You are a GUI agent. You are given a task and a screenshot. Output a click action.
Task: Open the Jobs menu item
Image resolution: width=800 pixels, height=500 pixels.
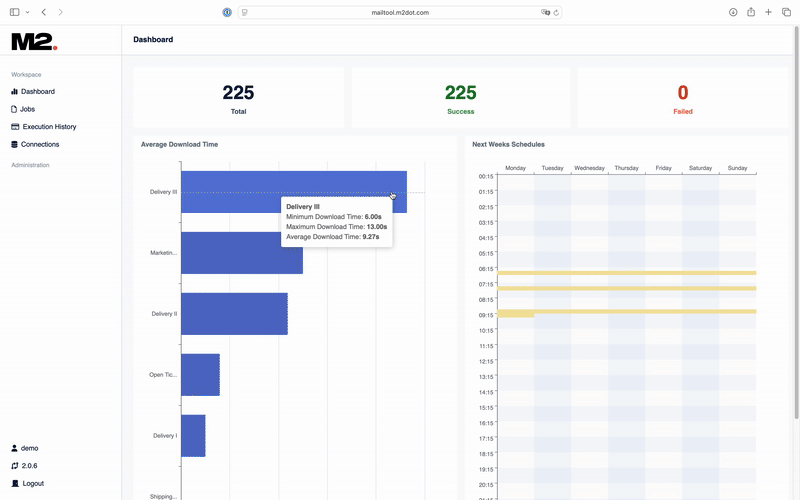click(x=27, y=109)
